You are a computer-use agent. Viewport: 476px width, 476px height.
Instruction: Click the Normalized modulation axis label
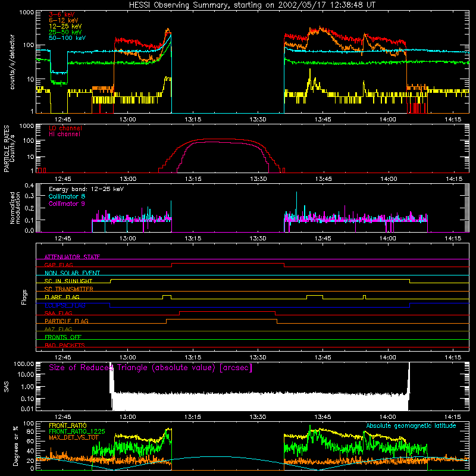click(x=15, y=208)
